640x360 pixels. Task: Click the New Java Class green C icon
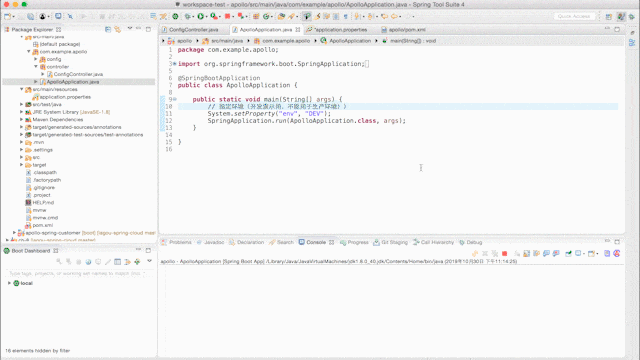point(266,16)
